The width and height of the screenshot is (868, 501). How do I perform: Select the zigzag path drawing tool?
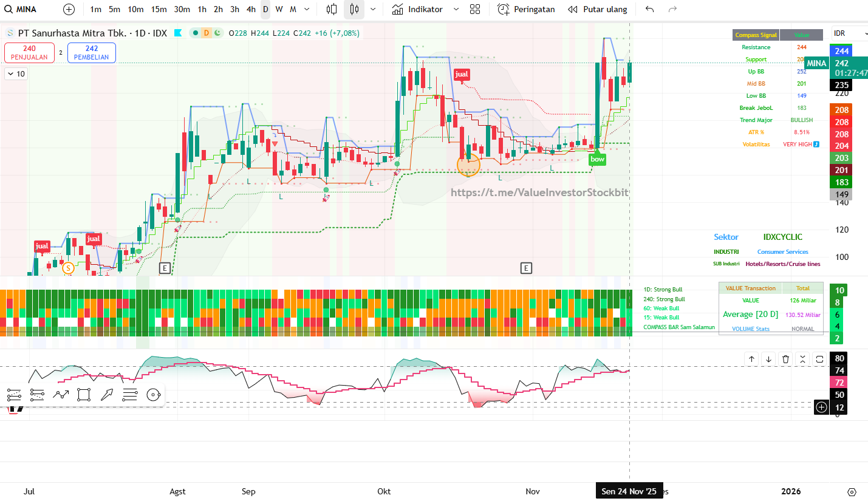61,395
